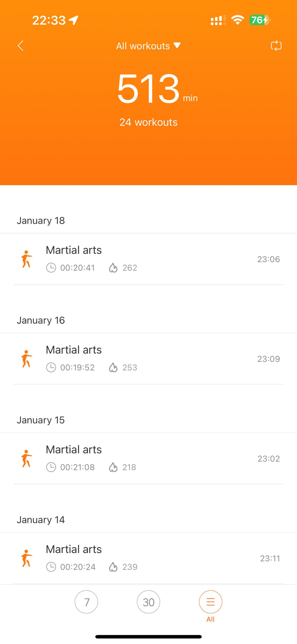Tap the 513 min total summary
This screenshot has width=297, height=644.
coord(157,89)
